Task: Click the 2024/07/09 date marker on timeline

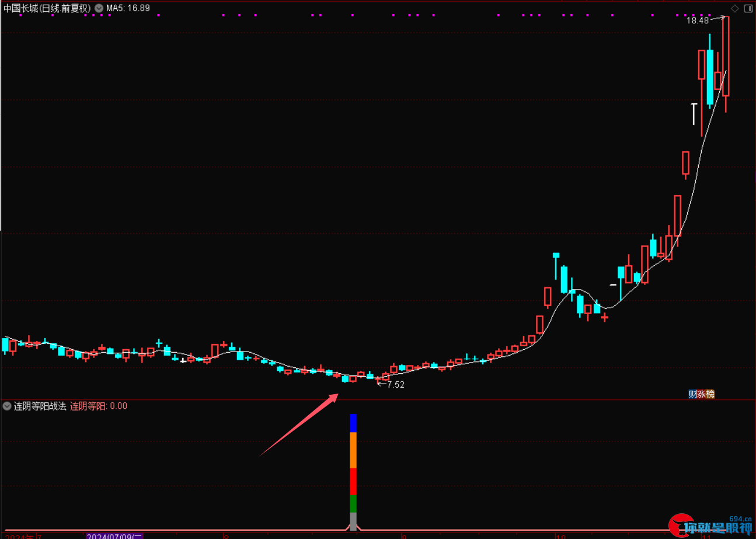Action: click(114, 535)
